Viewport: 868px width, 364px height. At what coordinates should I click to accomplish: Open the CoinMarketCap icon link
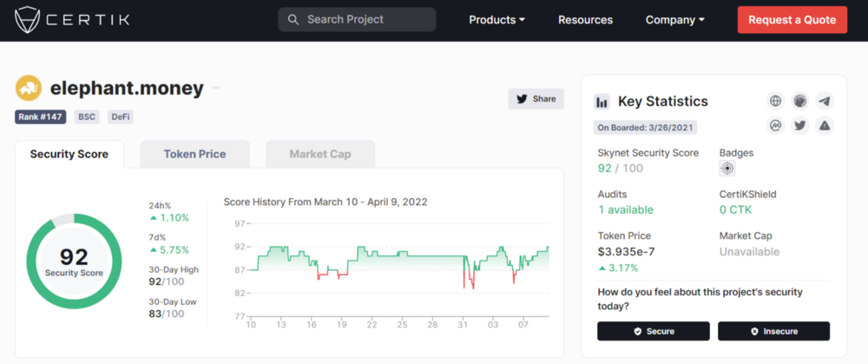775,126
